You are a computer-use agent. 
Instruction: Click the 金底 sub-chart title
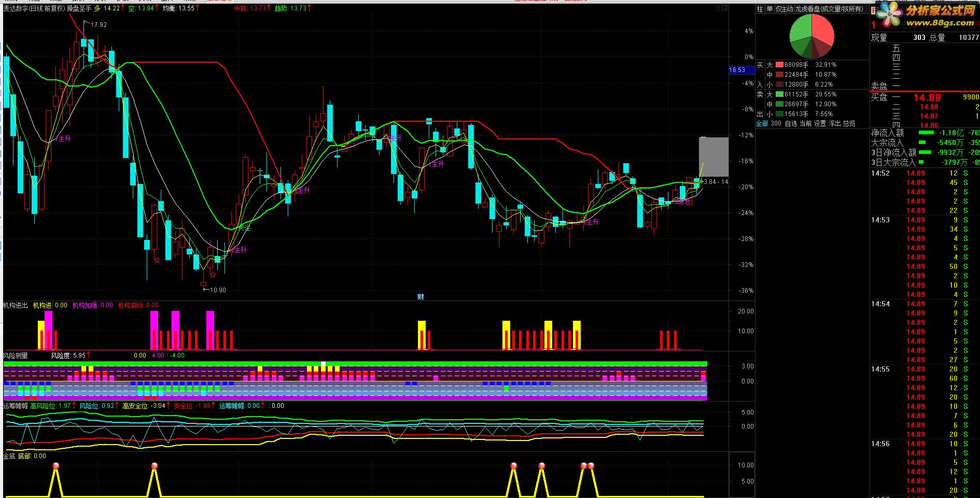(x=9, y=456)
